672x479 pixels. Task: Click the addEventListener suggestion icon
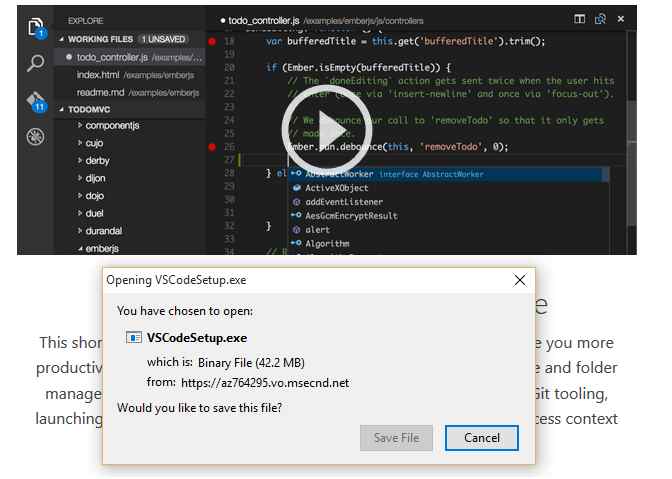coord(296,202)
